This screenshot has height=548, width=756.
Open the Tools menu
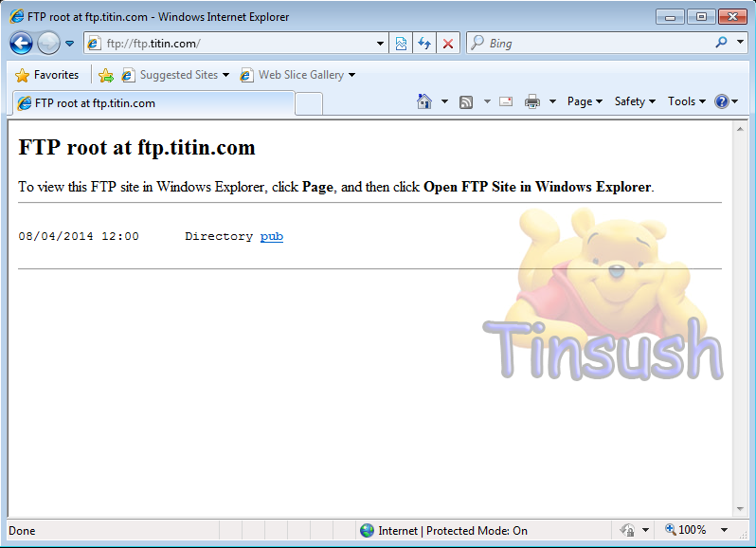687,101
